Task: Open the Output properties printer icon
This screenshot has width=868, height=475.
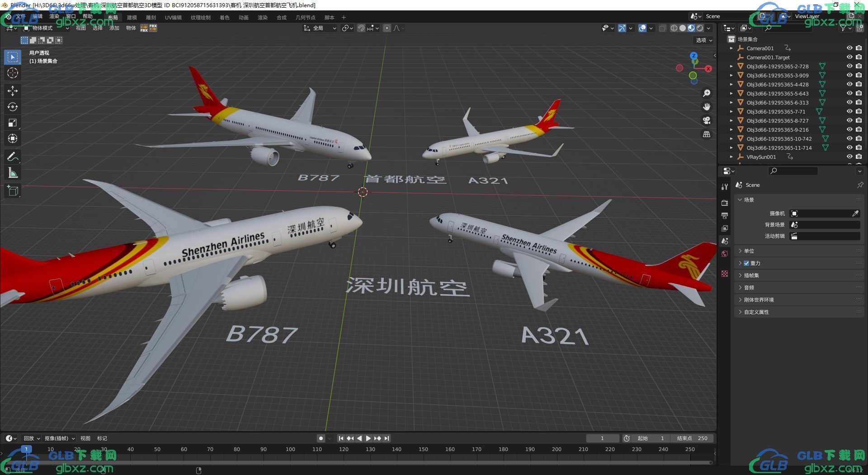Action: (x=725, y=216)
